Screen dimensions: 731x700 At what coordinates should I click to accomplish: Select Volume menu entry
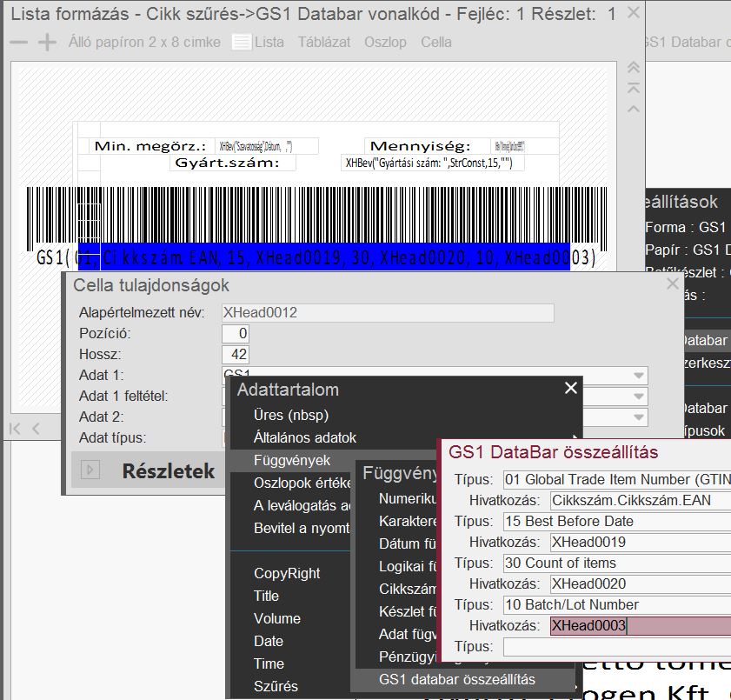pyautogui.click(x=277, y=619)
